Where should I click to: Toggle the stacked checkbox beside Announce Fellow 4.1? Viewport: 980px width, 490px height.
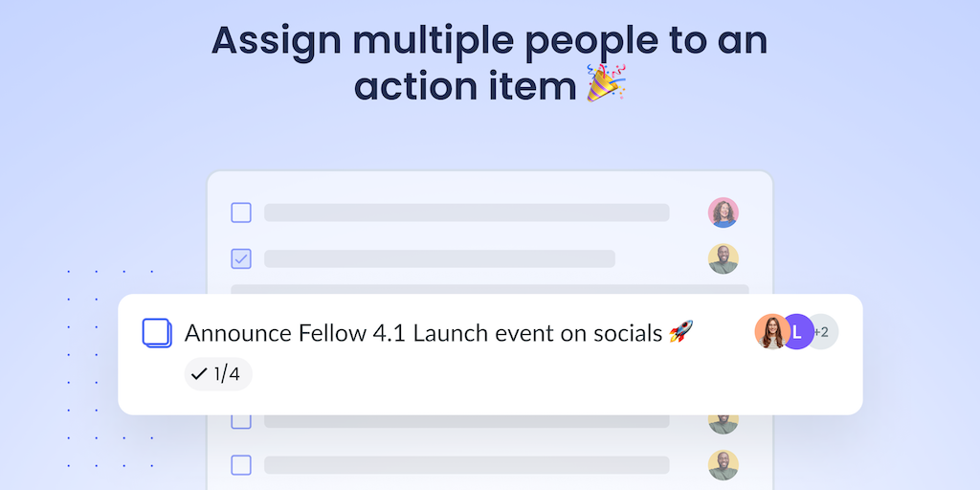point(157,332)
